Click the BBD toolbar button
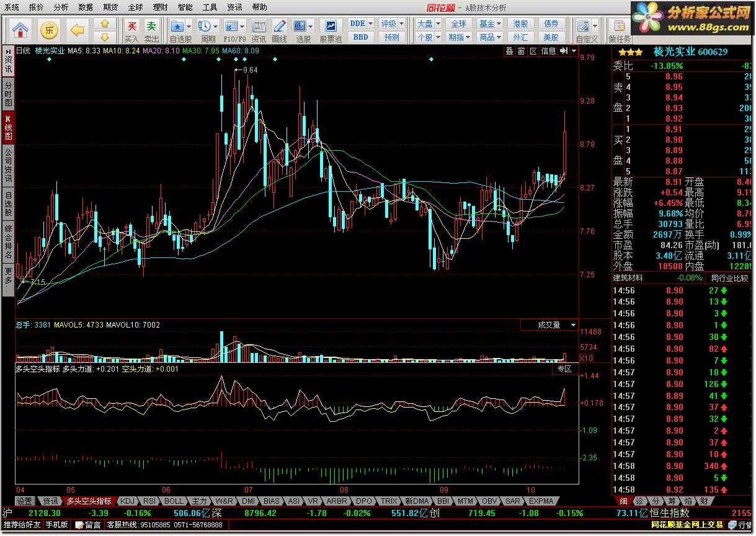This screenshot has height=536, width=756. click(x=361, y=37)
